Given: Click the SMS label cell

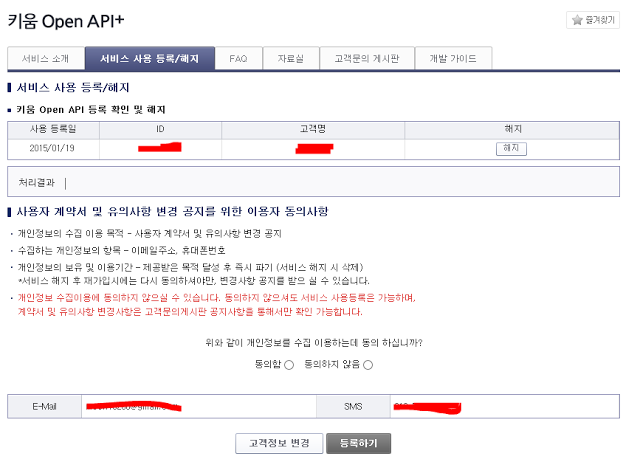Looking at the screenshot, I should tap(353, 406).
